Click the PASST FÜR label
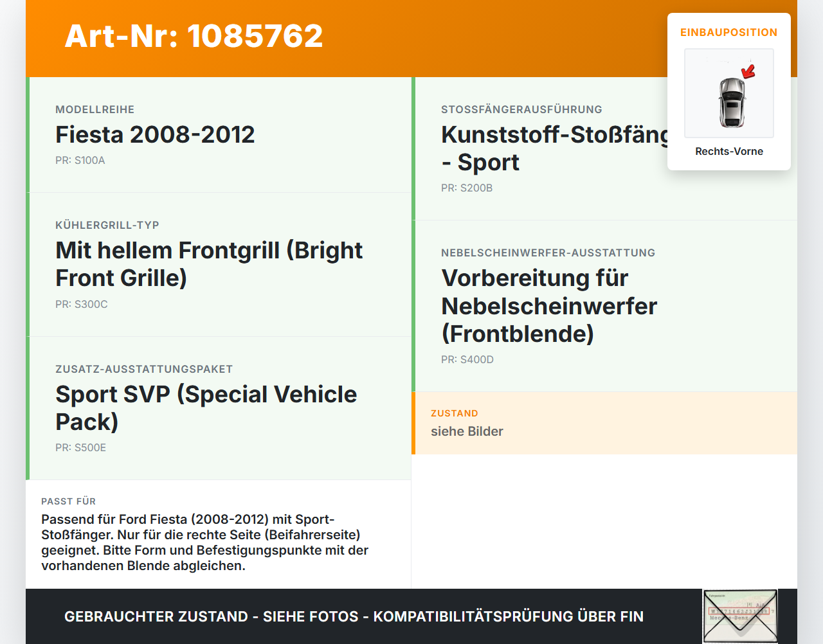Screen dimensions: 823x644 [x=68, y=501]
